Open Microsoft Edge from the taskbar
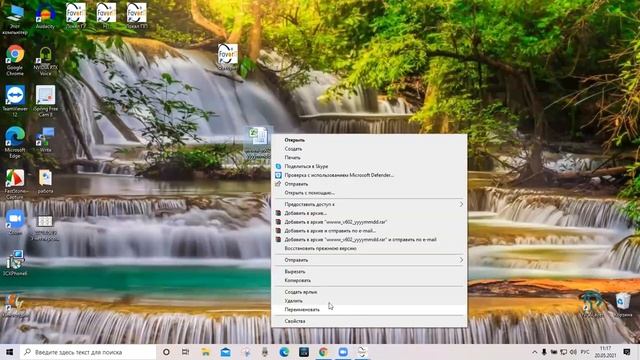Screen dimensions: 640x360 pyautogui.click(x=284, y=352)
